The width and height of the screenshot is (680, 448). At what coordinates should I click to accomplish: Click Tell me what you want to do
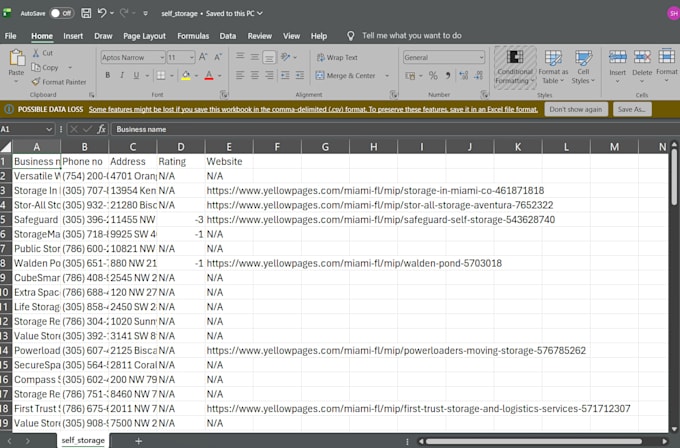[x=411, y=36]
